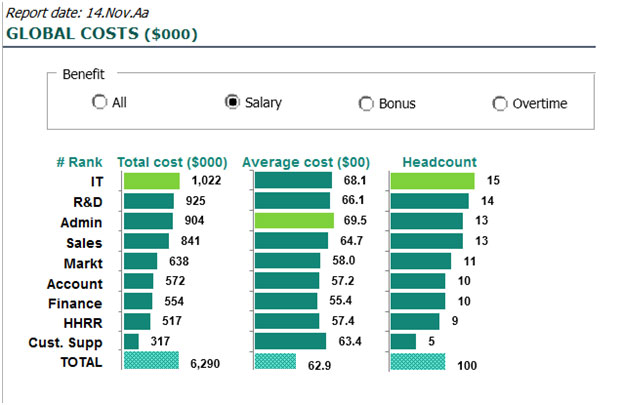Click the 64.7 average cost value
Image resolution: width=625 pixels, height=405 pixels.
click(352, 241)
